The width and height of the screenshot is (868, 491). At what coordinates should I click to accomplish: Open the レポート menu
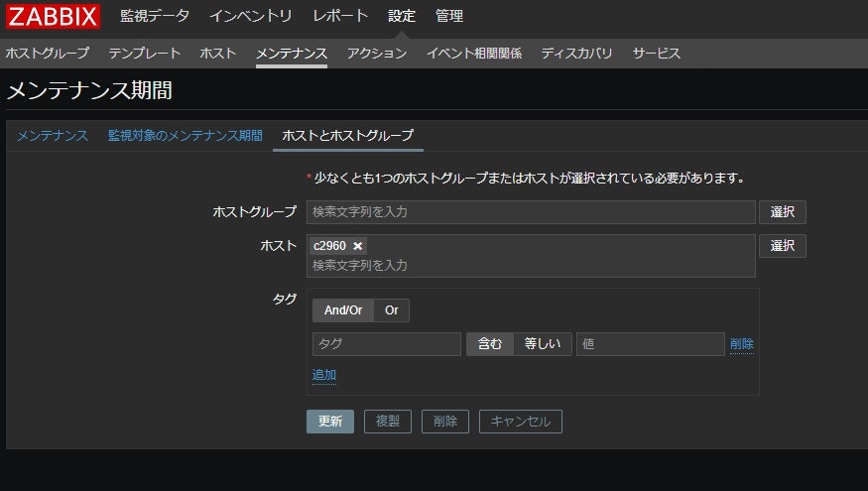tap(340, 16)
